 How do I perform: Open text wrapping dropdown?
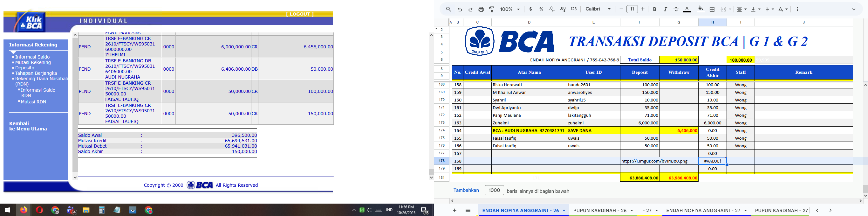769,9
